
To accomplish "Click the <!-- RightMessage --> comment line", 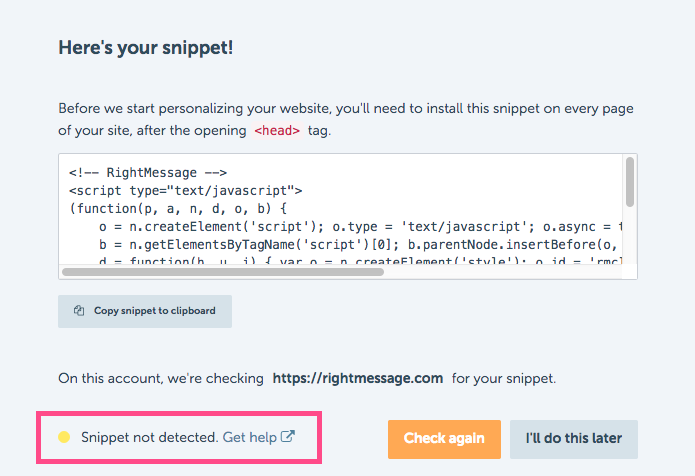I will [148, 172].
